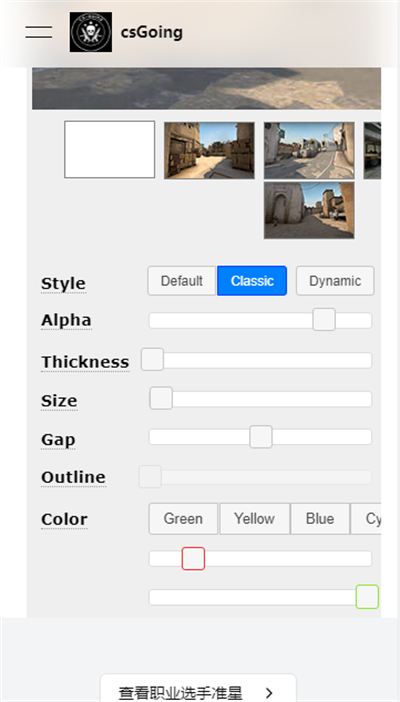
Task: Click the green color channel slider handle
Action: tap(367, 597)
